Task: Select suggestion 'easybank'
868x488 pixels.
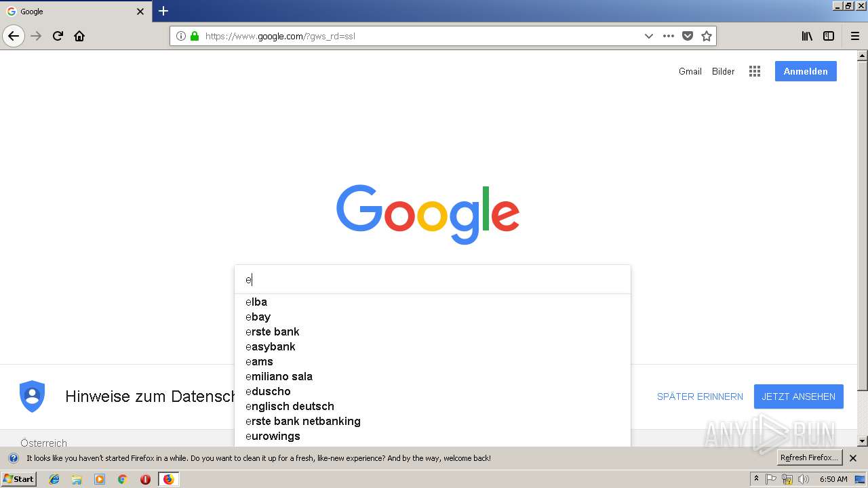Action: point(433,346)
